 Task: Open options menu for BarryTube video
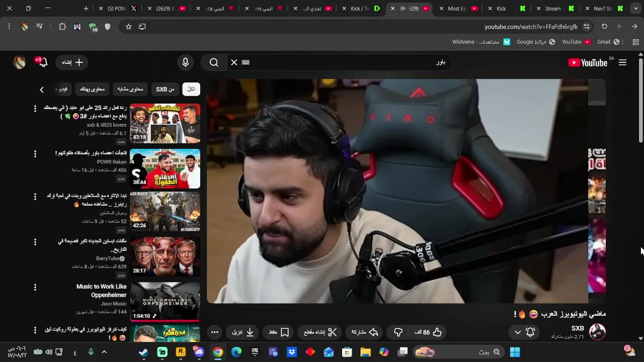(35, 242)
